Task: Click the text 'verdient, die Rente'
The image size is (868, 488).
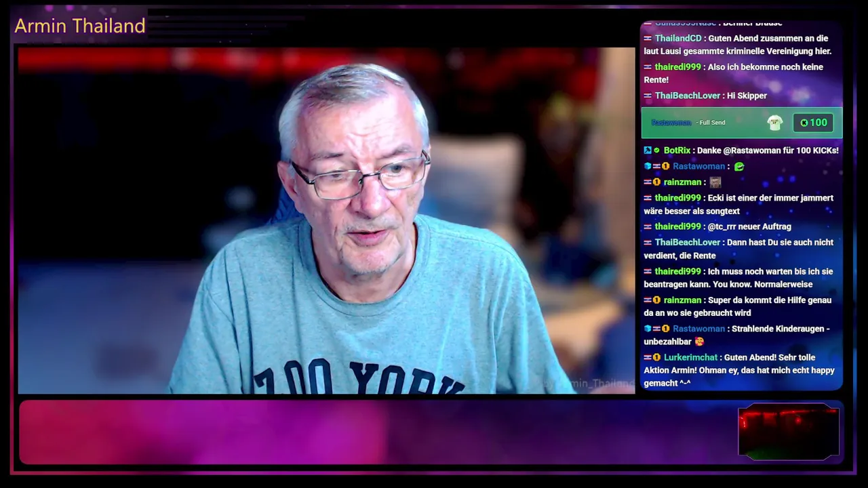Action: click(x=679, y=256)
